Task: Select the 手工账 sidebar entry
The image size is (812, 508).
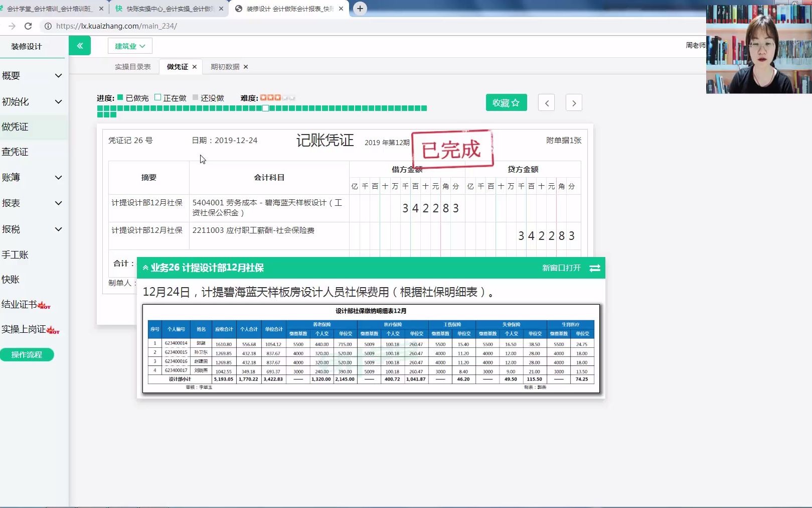Action: click(x=15, y=255)
